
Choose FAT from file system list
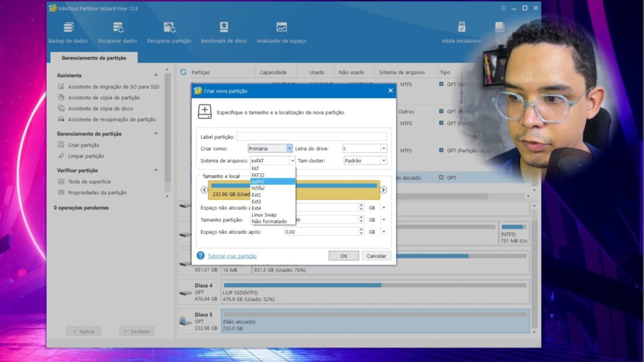point(273,168)
